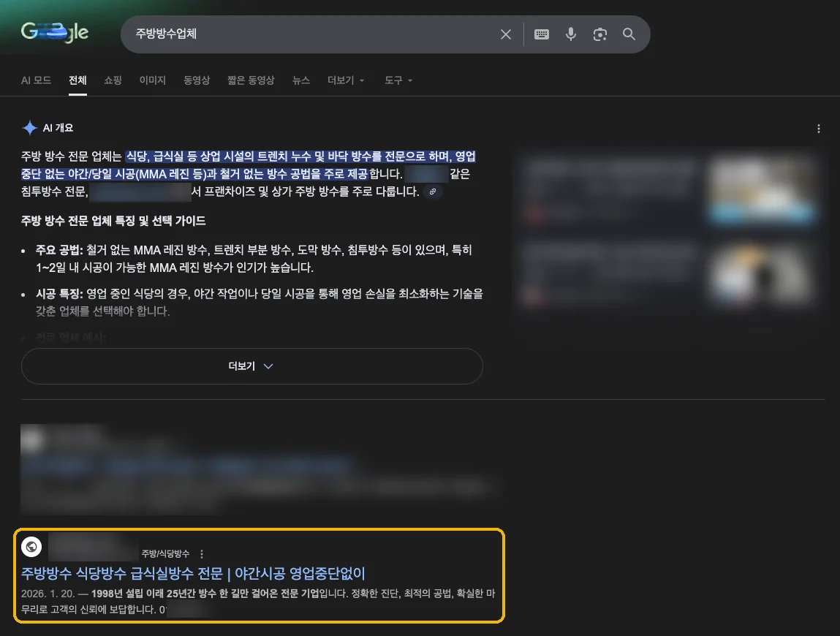Screen dimensions: 840x636
Task: Open image search with camera lens icon
Action: [x=600, y=34]
